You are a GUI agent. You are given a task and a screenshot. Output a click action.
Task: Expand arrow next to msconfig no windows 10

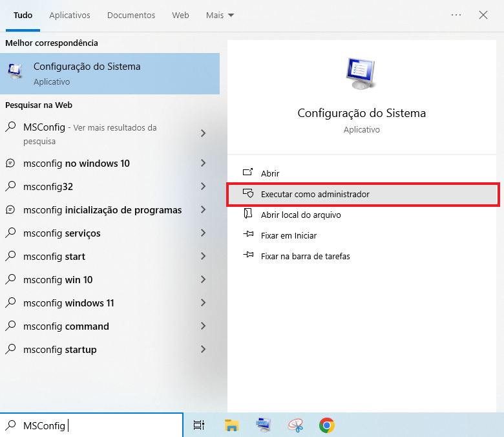coord(203,163)
